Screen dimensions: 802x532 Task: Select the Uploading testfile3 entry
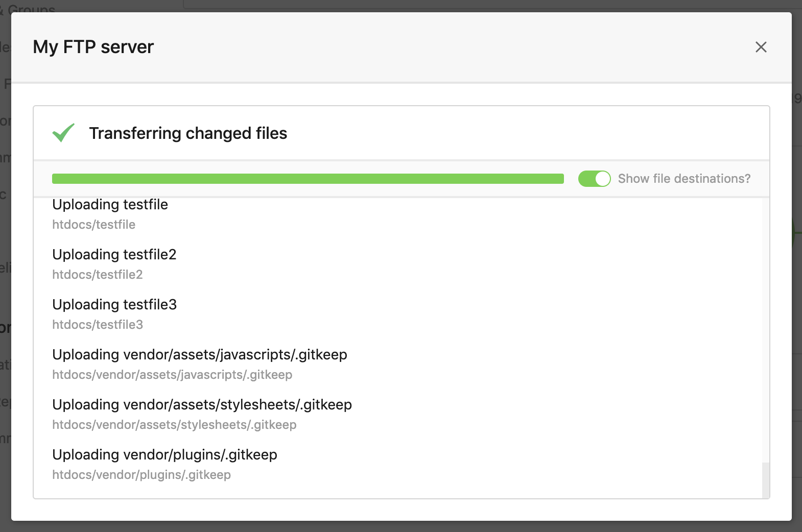[x=114, y=304]
